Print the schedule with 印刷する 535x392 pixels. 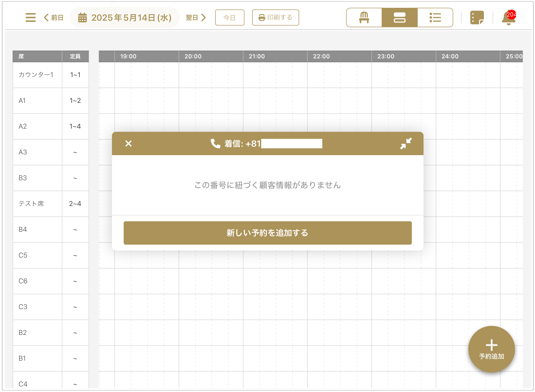point(276,18)
